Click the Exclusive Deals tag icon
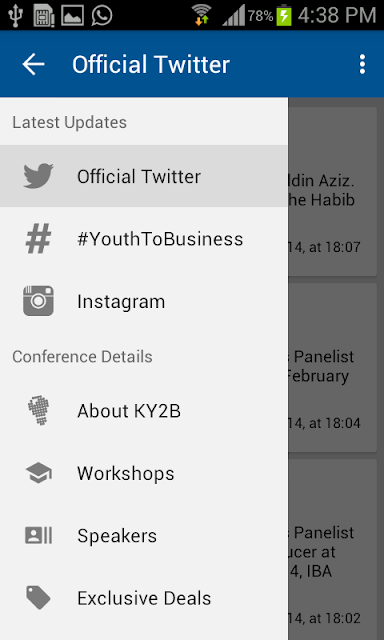 point(38,598)
